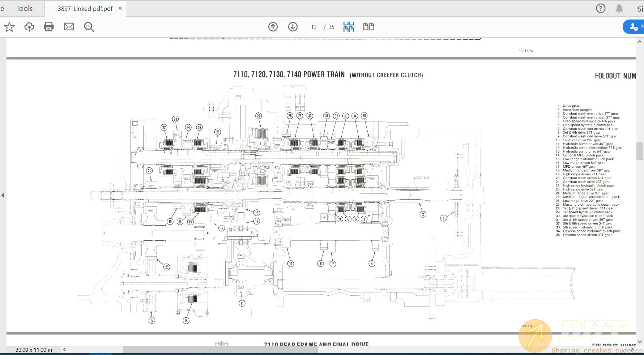The image size is (644, 355).
Task: Toggle the highlighted sub-tools icon
Action: (x=349, y=26)
